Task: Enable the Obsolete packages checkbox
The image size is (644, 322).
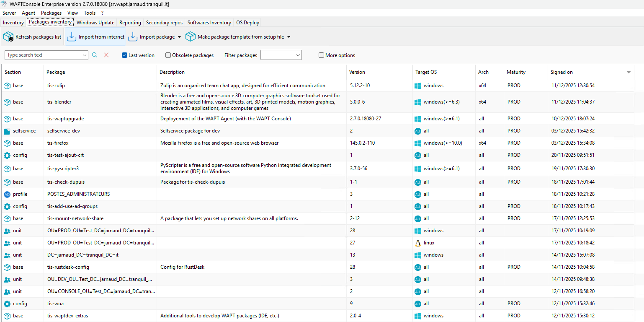Action: 168,55
